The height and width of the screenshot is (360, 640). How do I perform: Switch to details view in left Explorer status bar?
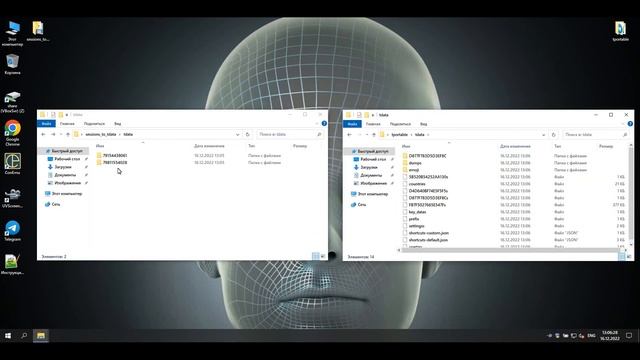[316, 256]
